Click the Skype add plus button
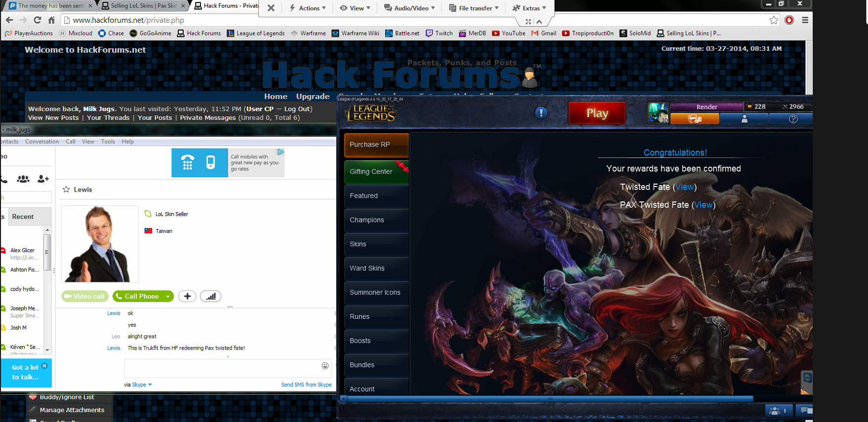This screenshot has width=868, height=422. [187, 296]
